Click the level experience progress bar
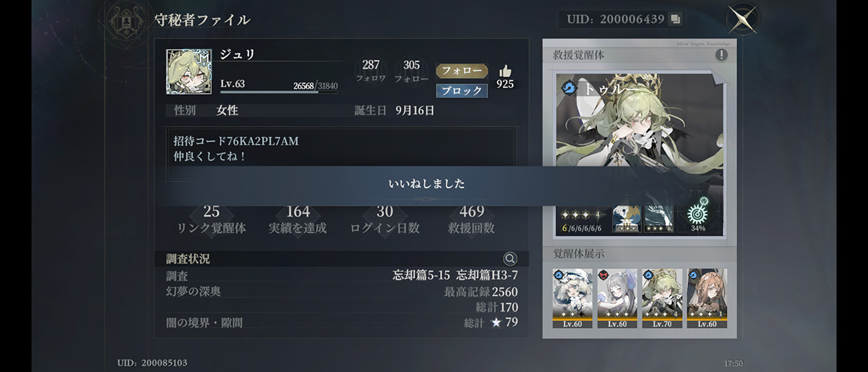This screenshot has width=868, height=372. coord(279,92)
